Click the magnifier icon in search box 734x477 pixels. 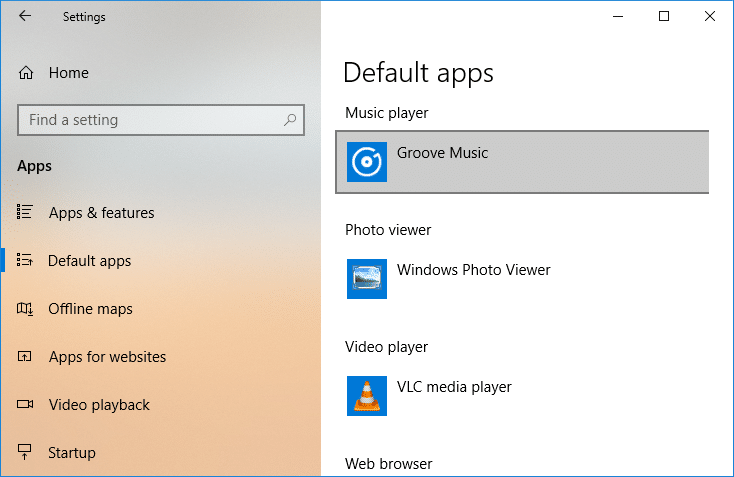click(290, 120)
